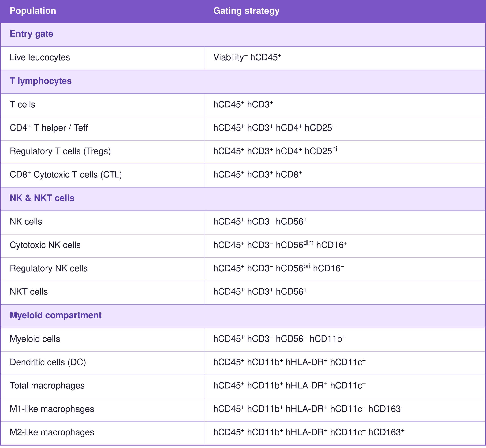The width and height of the screenshot is (486, 448).
Task: Click the Myeloid compartment section heading
Action: 56,315
